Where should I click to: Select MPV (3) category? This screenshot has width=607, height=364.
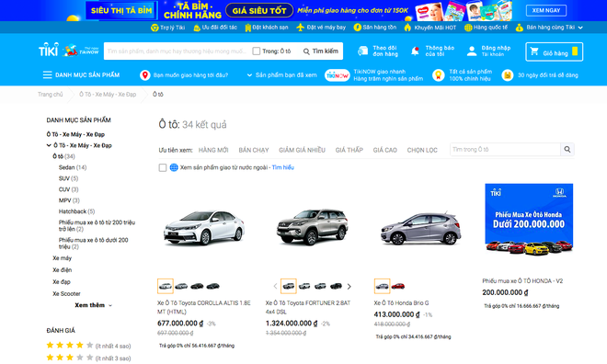(69, 200)
